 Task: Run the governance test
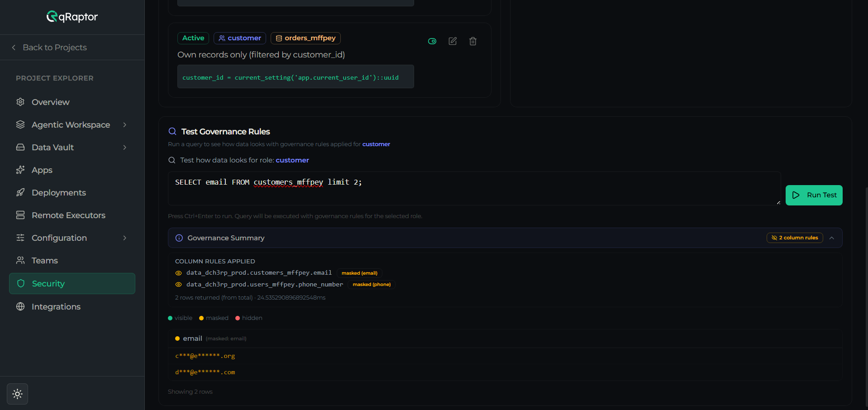(814, 195)
